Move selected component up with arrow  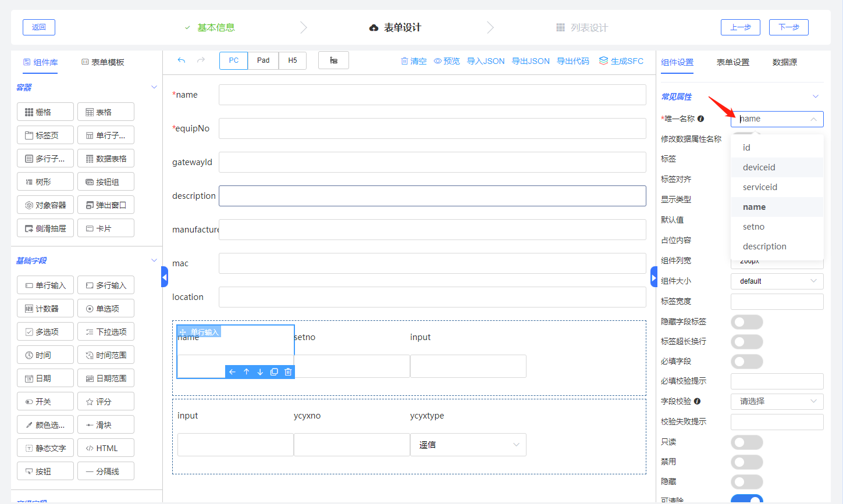pos(246,372)
